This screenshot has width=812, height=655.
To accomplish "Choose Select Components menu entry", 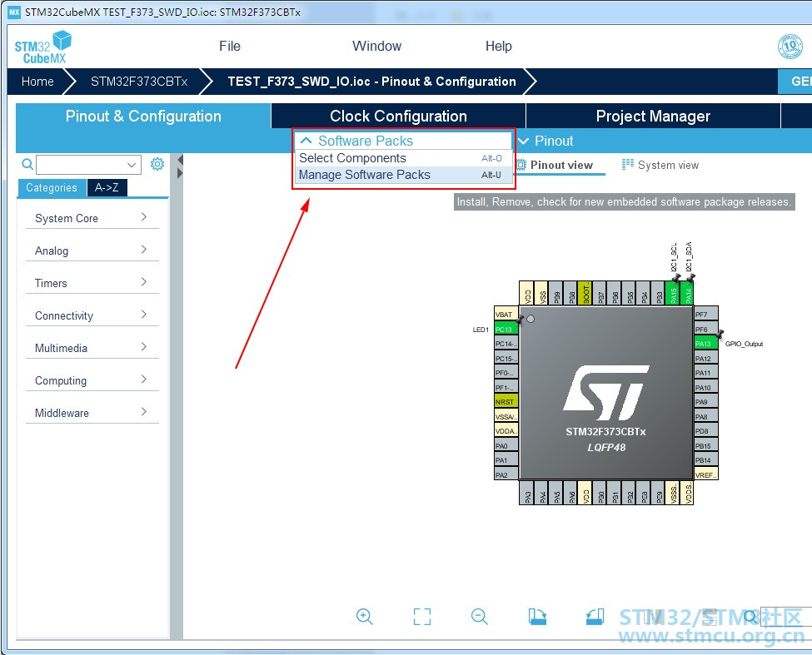I will coord(403,158).
